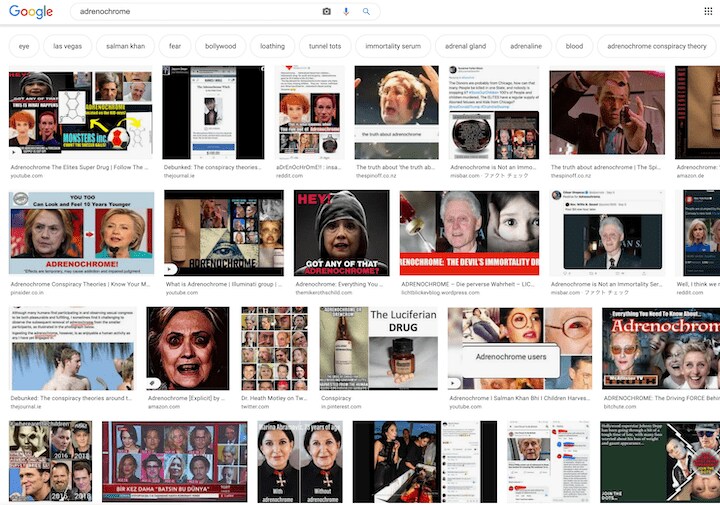This screenshot has width=720, height=505.
Task: Apply the "adrenochrome conspiracy theory" chip
Action: click(x=656, y=46)
